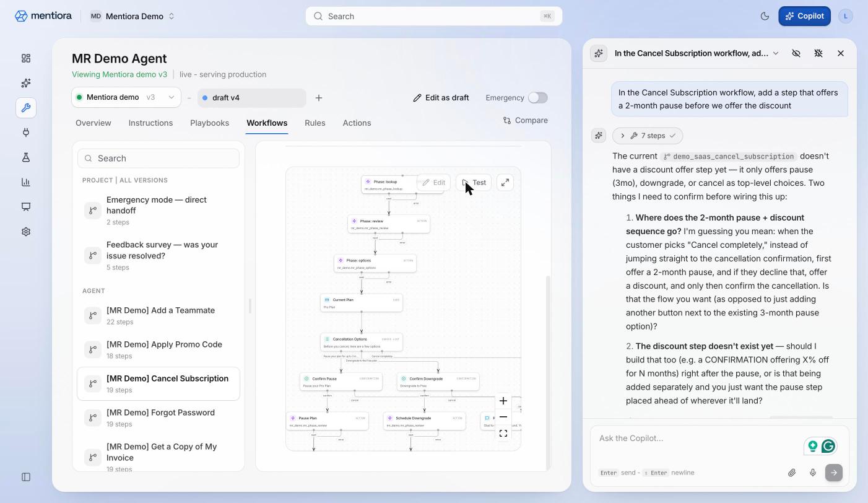Start voice input with microphone icon
Image resolution: width=868 pixels, height=503 pixels.
[x=813, y=473]
